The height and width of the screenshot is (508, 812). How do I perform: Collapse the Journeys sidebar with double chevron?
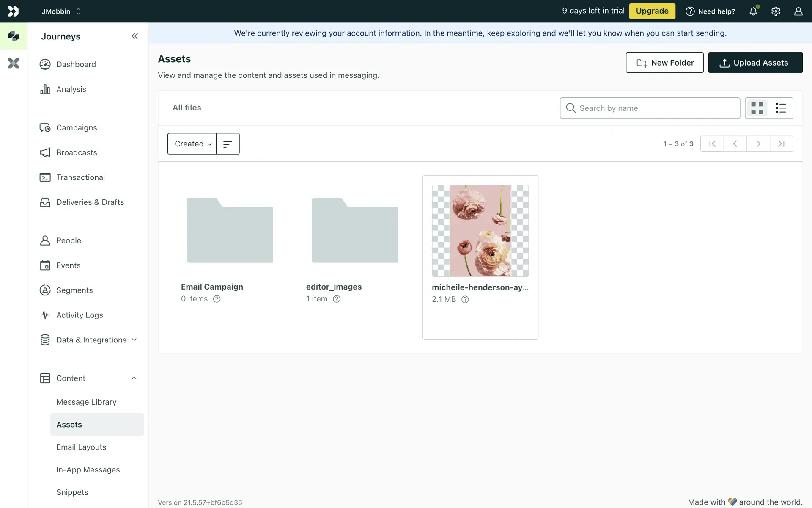tap(134, 36)
